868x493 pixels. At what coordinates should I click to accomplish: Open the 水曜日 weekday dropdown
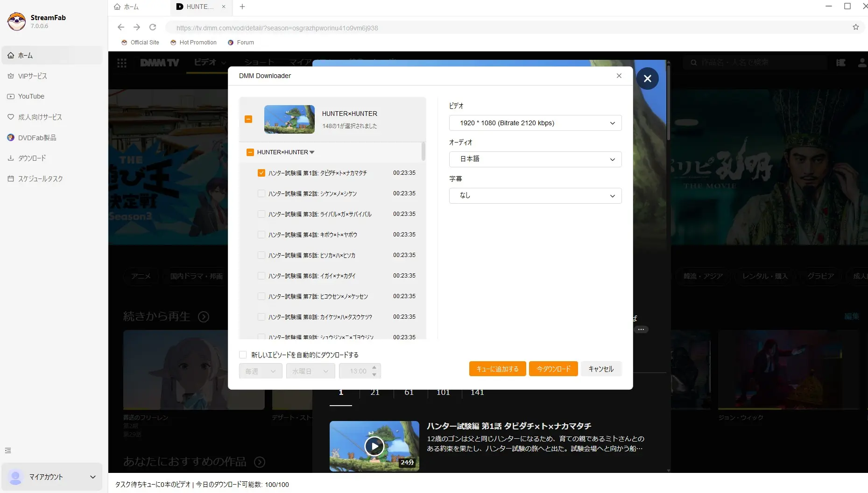click(x=311, y=371)
